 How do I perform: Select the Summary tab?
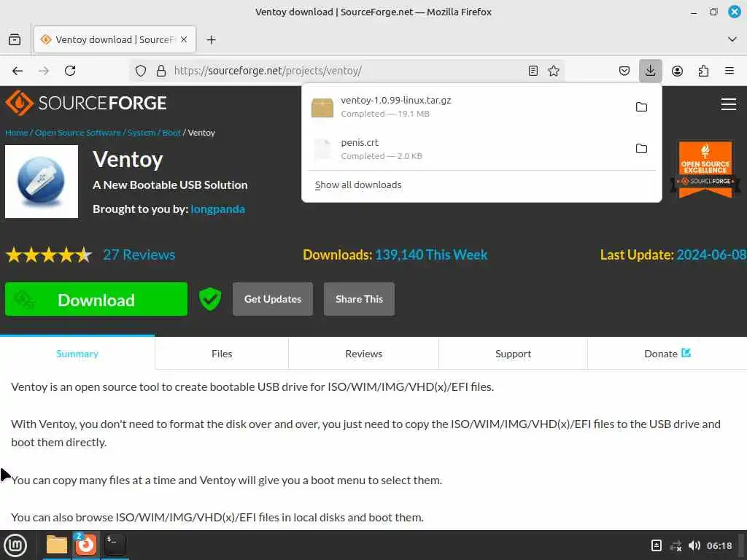(77, 354)
